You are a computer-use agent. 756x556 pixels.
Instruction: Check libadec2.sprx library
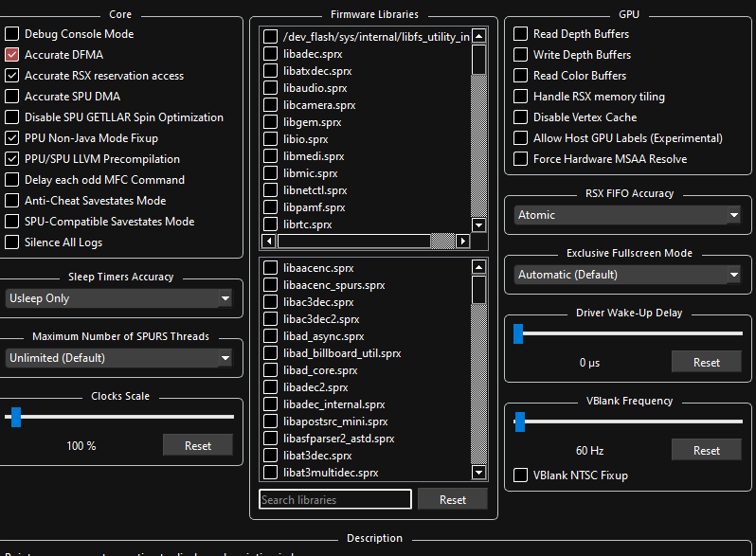click(x=271, y=386)
